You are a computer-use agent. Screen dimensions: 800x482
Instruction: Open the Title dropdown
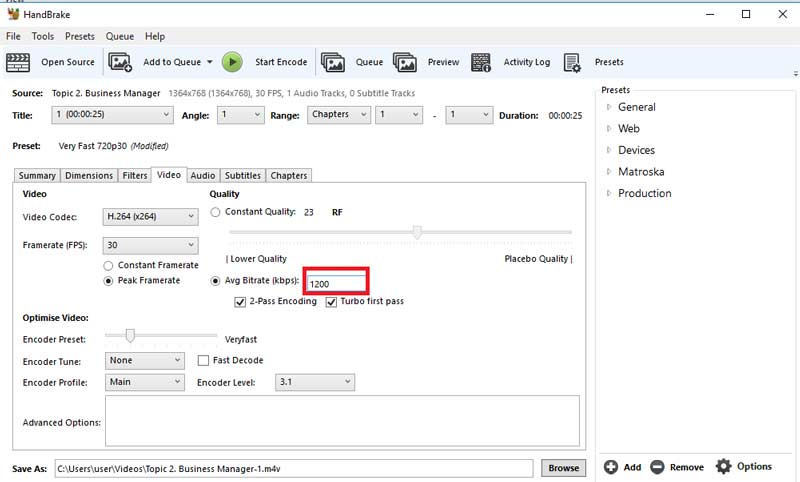pos(112,115)
